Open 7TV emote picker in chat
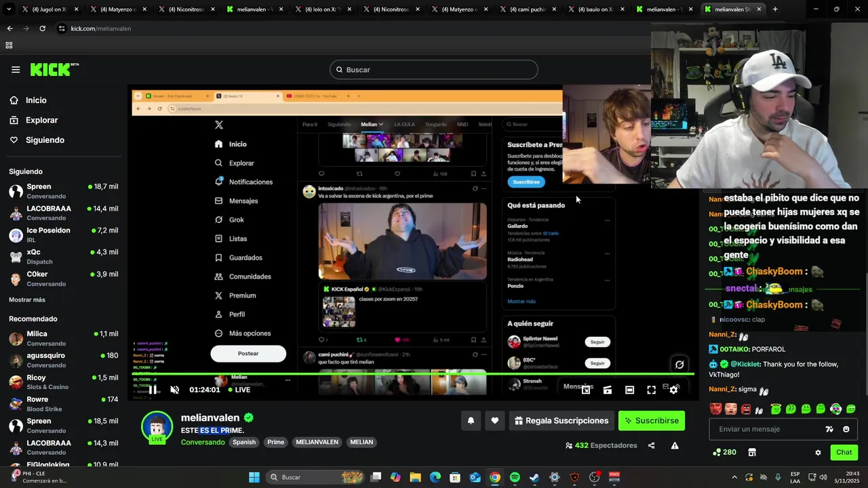The height and width of the screenshot is (488, 868). [829, 429]
